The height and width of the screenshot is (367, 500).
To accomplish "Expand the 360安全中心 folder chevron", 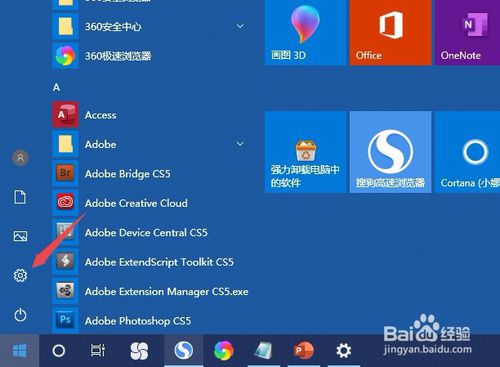I will pos(240,26).
